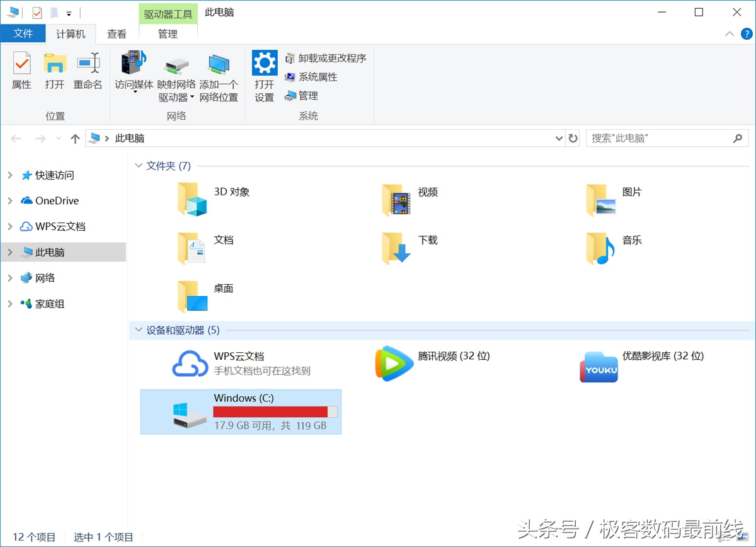Expand OneDrive in the sidebar

click(x=9, y=200)
